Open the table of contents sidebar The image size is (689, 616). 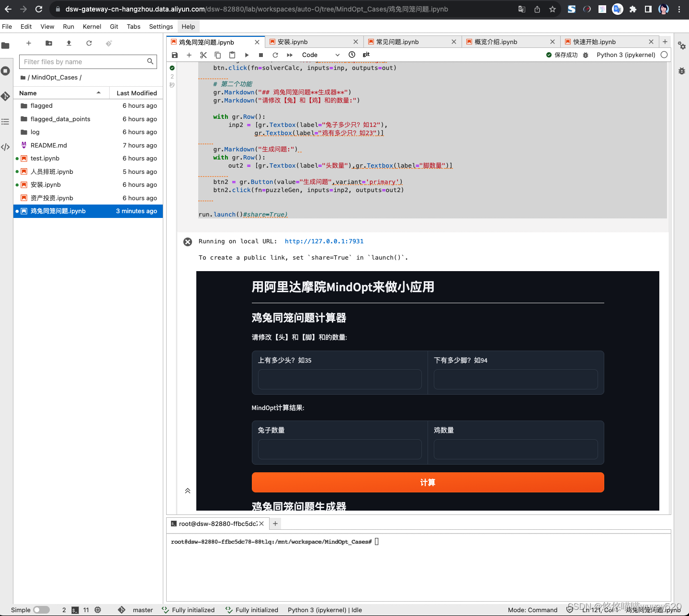(x=6, y=122)
